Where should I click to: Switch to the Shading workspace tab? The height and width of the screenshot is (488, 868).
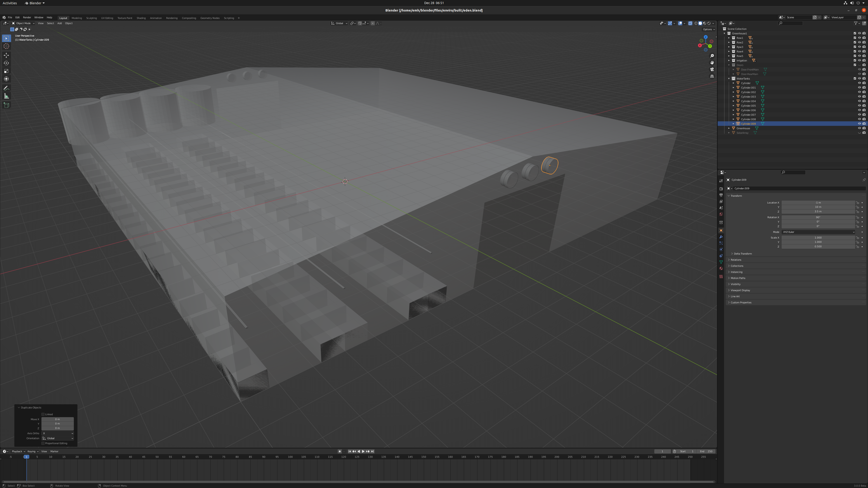click(141, 18)
